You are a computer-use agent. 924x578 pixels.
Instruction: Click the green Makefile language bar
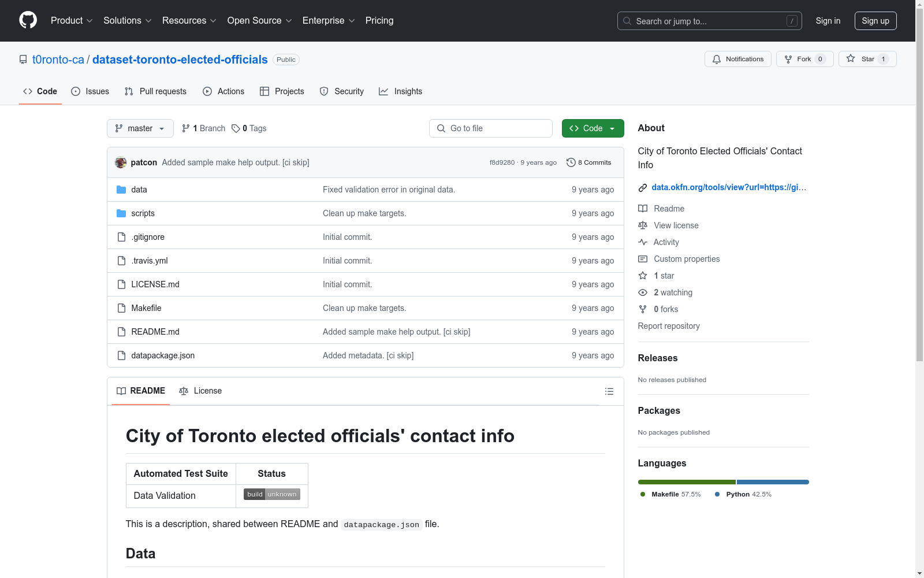(x=687, y=482)
